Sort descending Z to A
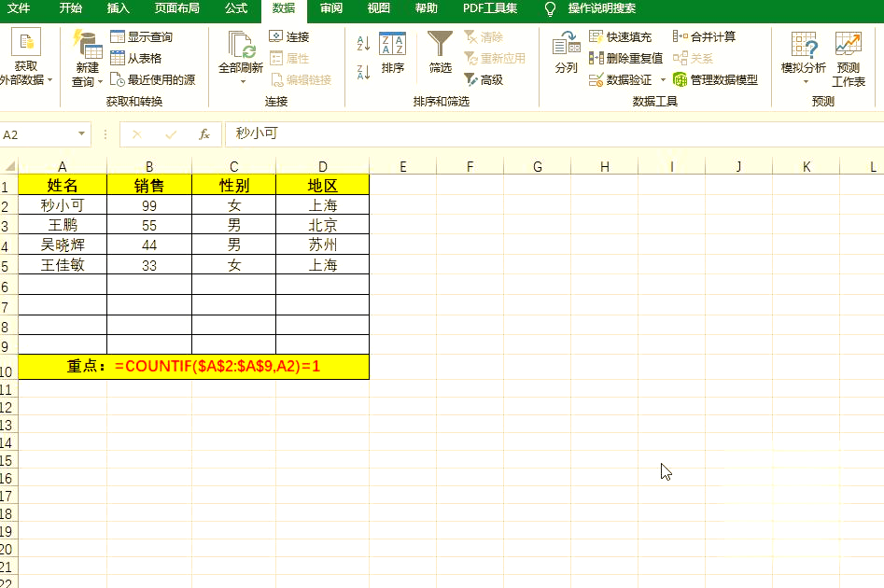The width and height of the screenshot is (884, 588). click(364, 72)
